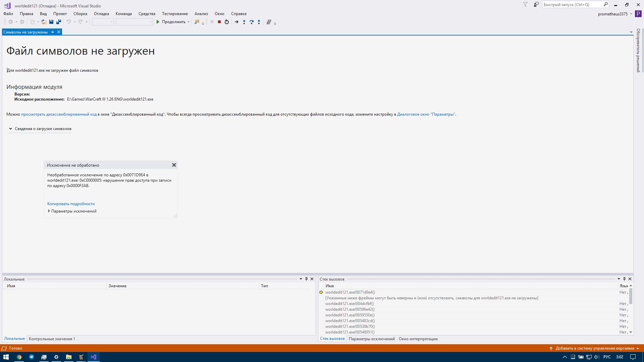Open Chrome from the Windows taskbar
The image size is (644, 362).
[x=19, y=357]
